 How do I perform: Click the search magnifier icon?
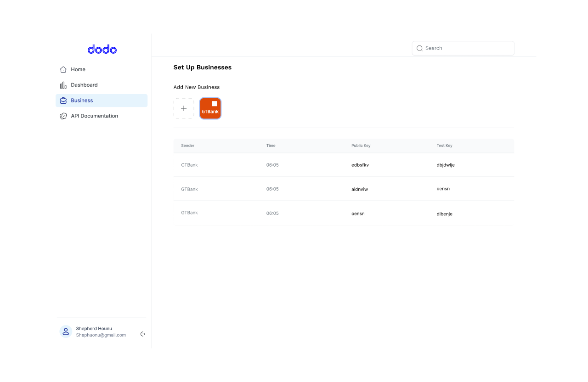tap(419, 48)
